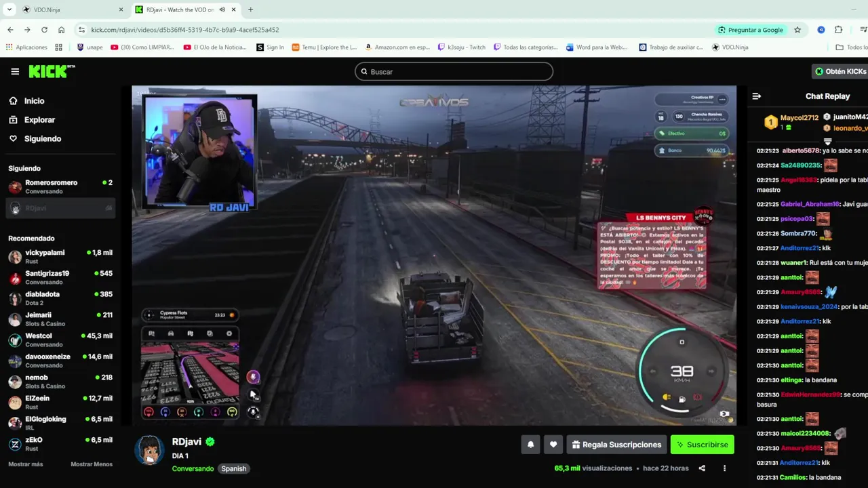868x488 pixels.
Task: Open Westcol recommended channel
Action: [60, 340]
